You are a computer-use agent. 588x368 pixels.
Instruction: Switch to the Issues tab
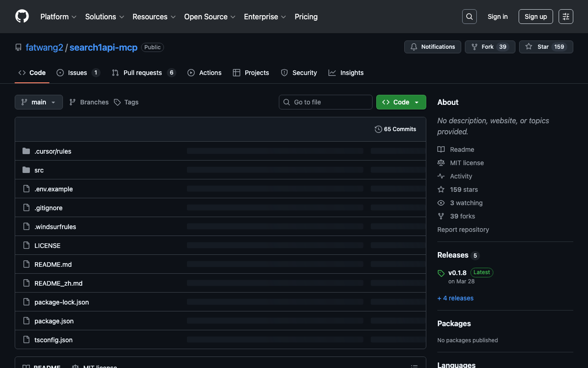click(x=78, y=73)
